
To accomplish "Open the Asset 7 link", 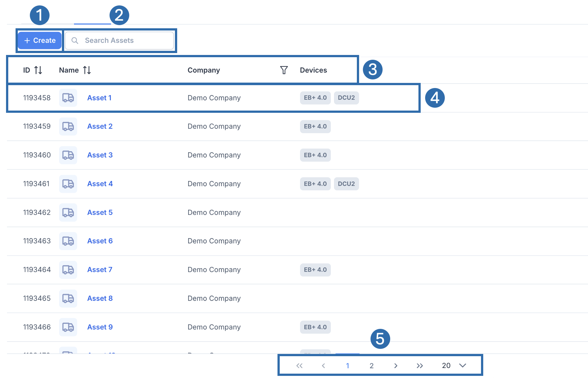I will (x=100, y=270).
